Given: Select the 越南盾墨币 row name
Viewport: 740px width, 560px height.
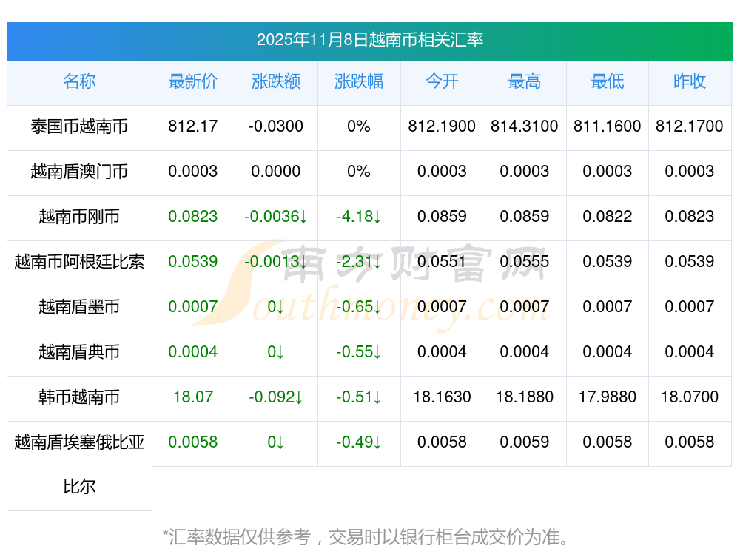Looking at the screenshot, I should coord(79,307).
